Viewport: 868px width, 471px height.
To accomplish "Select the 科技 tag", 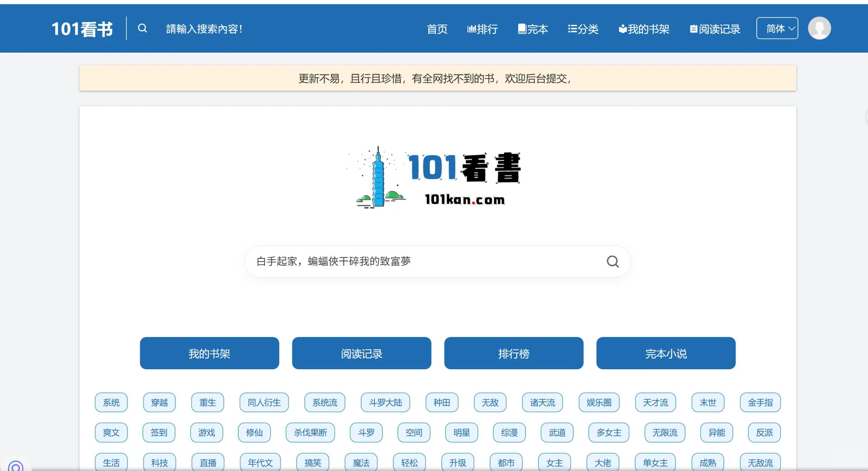I will click(160, 462).
